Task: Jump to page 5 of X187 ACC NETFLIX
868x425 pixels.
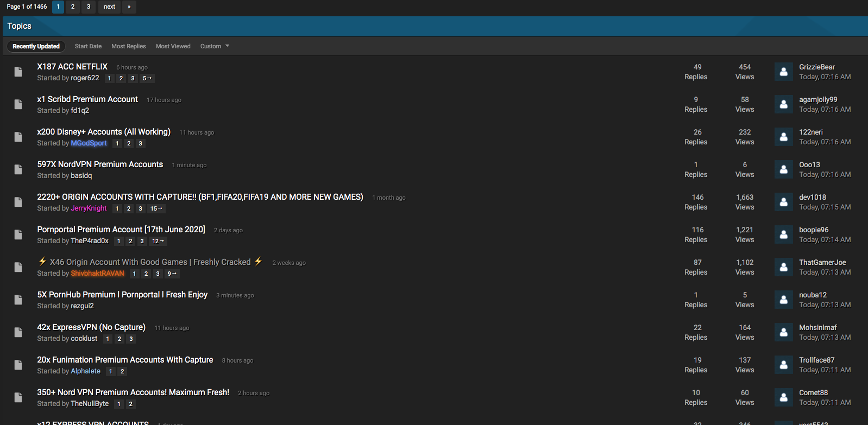Action: click(147, 78)
